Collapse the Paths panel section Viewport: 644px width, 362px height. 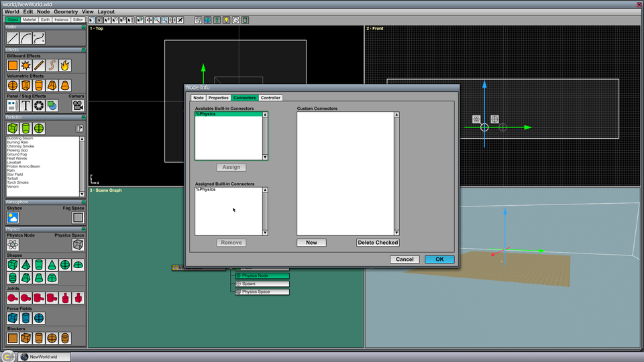click(83, 27)
